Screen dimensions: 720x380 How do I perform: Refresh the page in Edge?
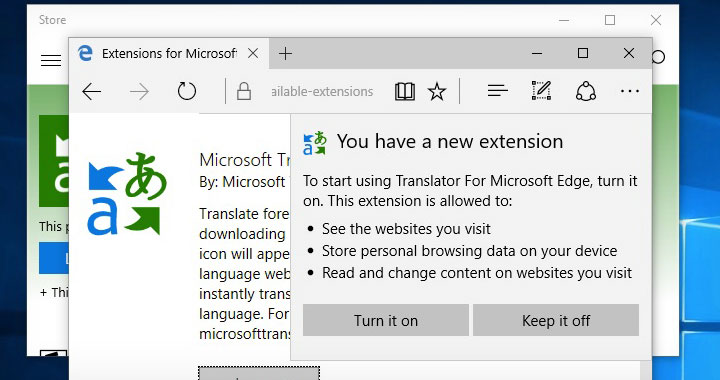pyautogui.click(x=187, y=91)
